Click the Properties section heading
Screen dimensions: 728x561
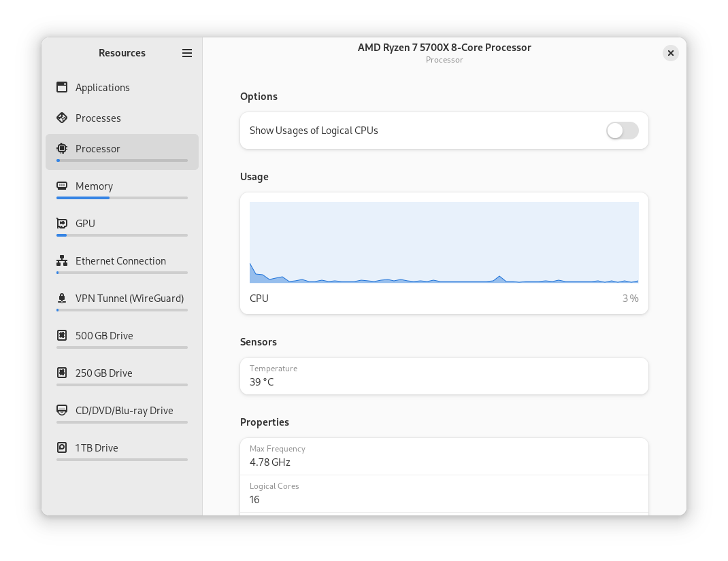click(265, 422)
